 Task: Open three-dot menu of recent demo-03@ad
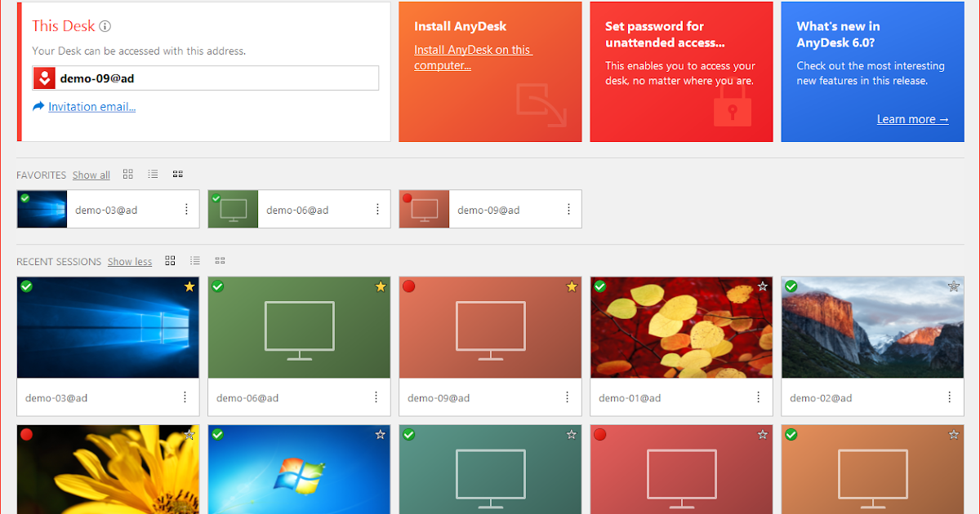coord(185,397)
